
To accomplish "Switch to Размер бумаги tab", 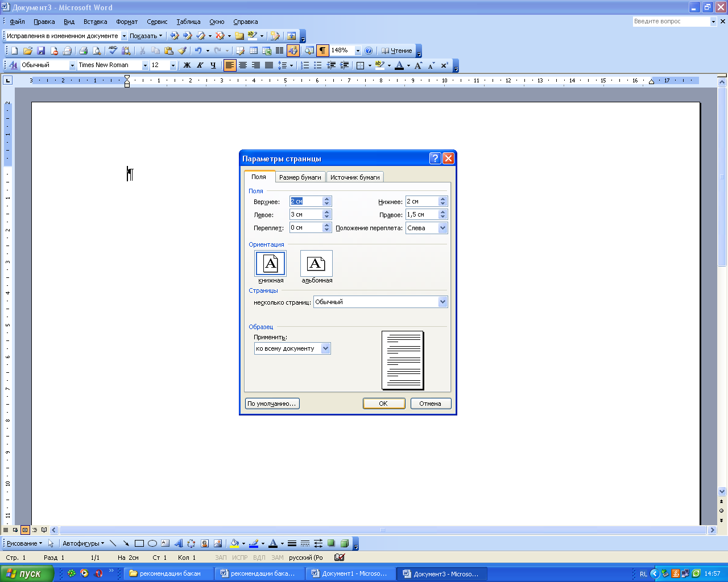I will 300,177.
